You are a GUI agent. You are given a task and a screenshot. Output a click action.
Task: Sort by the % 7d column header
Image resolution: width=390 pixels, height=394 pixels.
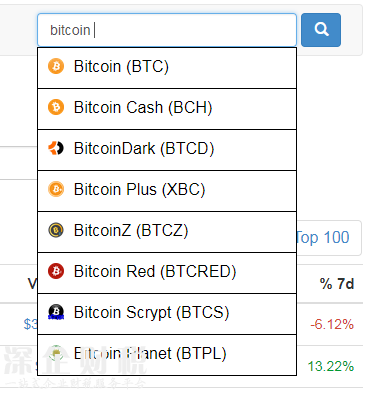pyautogui.click(x=337, y=284)
